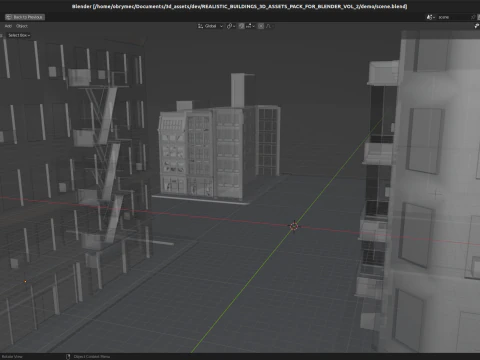Click the transform orientation axes icon
This screenshot has width=480, height=360.
click(x=200, y=26)
